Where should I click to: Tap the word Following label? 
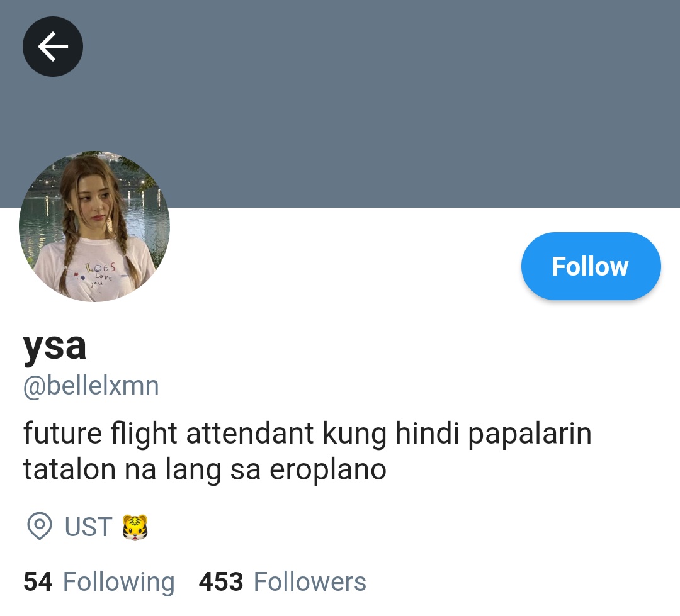tap(119, 582)
